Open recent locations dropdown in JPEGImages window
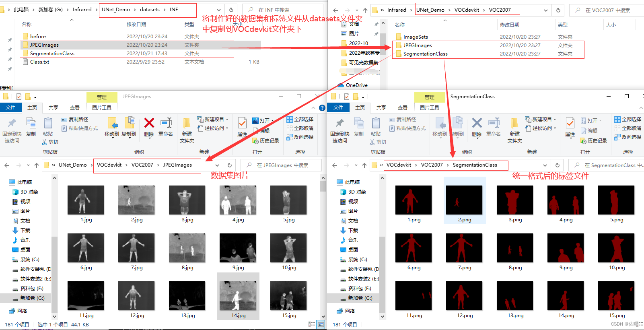The height and width of the screenshot is (330, 644). [28, 165]
